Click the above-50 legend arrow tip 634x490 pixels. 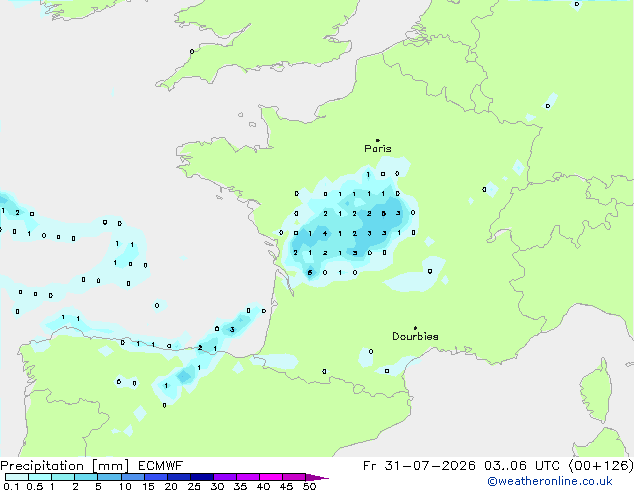click(x=317, y=477)
